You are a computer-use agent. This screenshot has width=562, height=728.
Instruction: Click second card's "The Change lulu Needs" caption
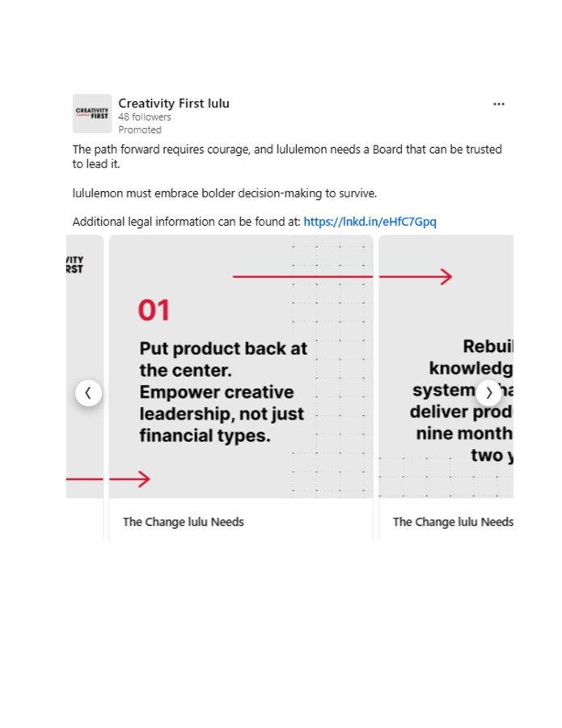(x=452, y=522)
